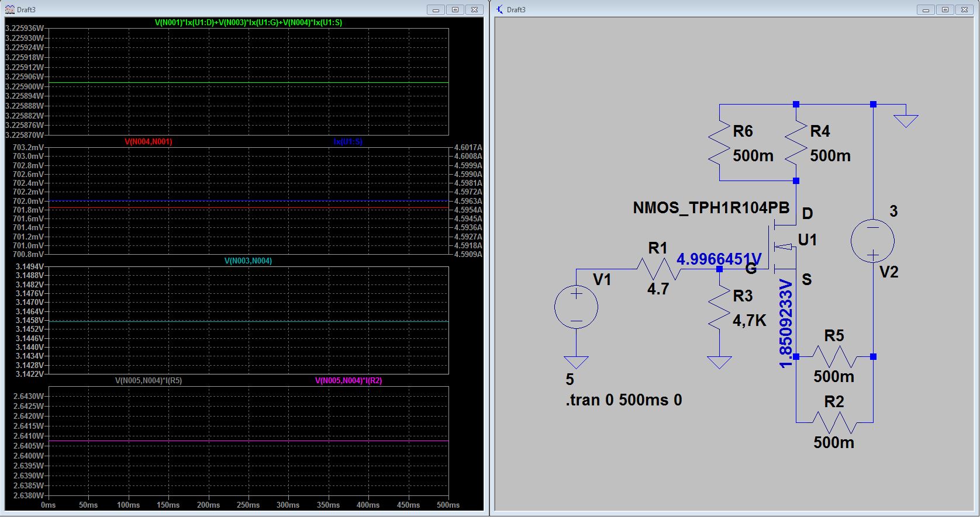Viewport: 980px width, 517px height.
Task: Click the value 5 of source V1
Action: (570, 380)
